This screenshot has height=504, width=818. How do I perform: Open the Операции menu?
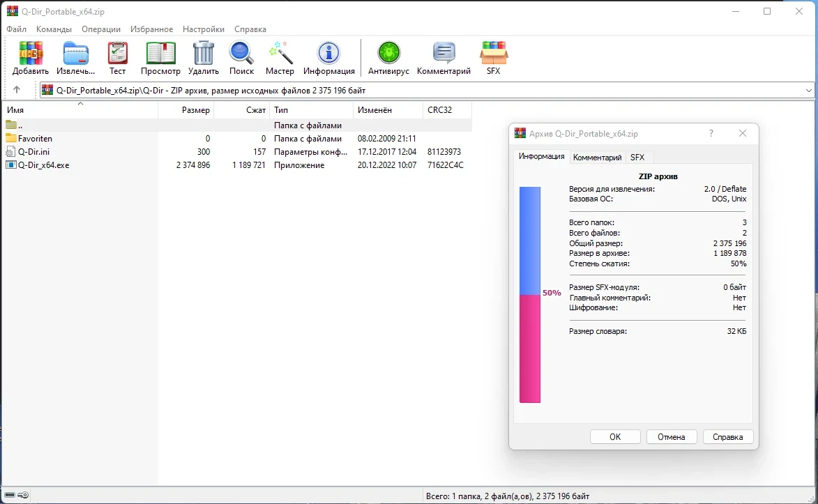click(100, 29)
